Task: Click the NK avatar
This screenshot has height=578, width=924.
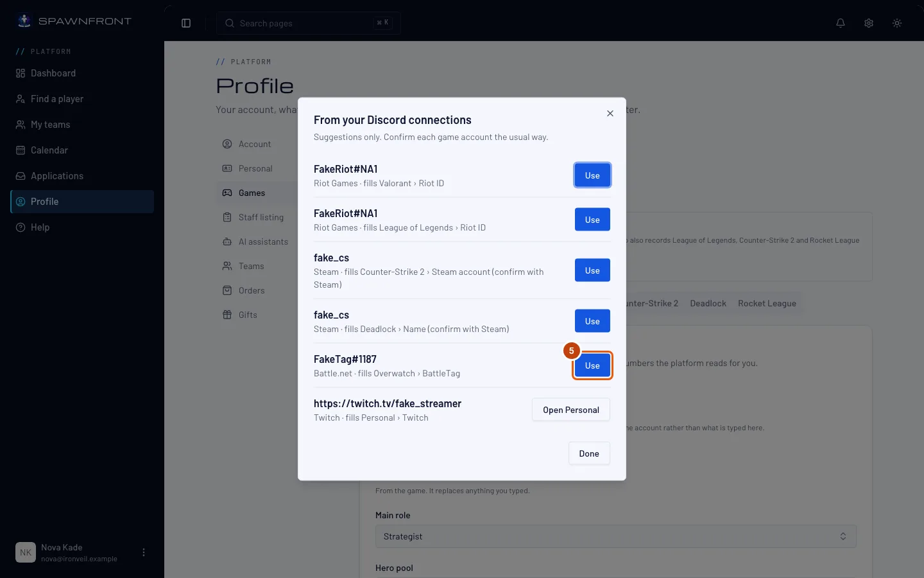Action: (x=26, y=552)
